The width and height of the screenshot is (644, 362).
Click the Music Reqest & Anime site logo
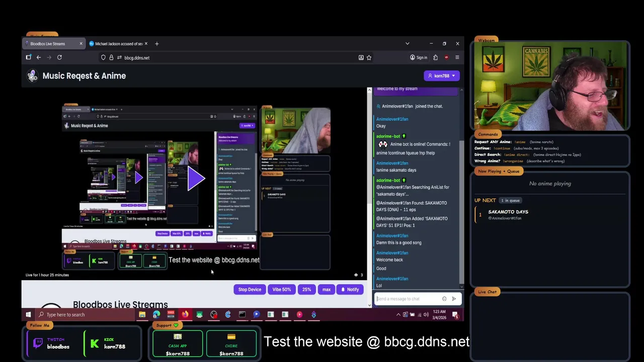[x=32, y=76]
